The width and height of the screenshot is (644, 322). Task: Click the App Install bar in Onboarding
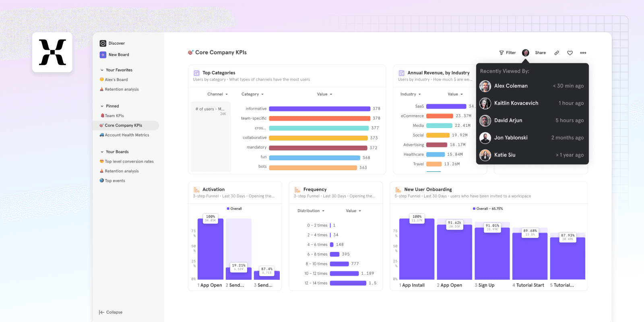(417, 249)
